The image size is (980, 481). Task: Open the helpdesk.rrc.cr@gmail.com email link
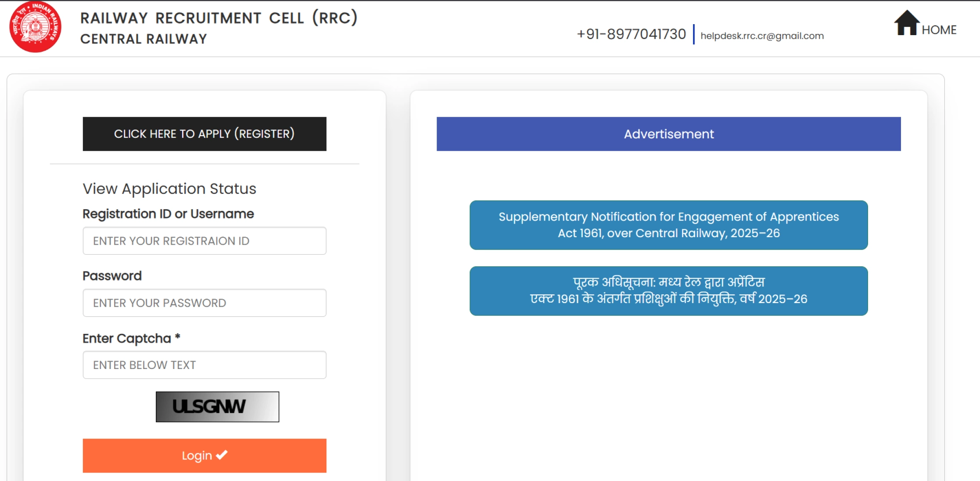[762, 36]
